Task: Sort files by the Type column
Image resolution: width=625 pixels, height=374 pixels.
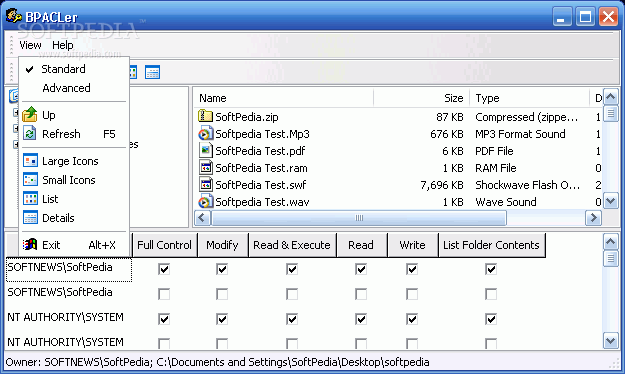Action: coord(529,98)
